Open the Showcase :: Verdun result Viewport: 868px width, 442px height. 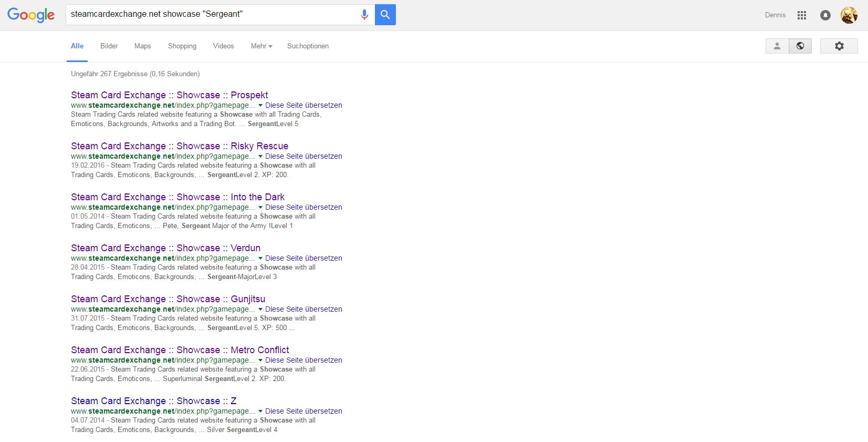(x=166, y=248)
